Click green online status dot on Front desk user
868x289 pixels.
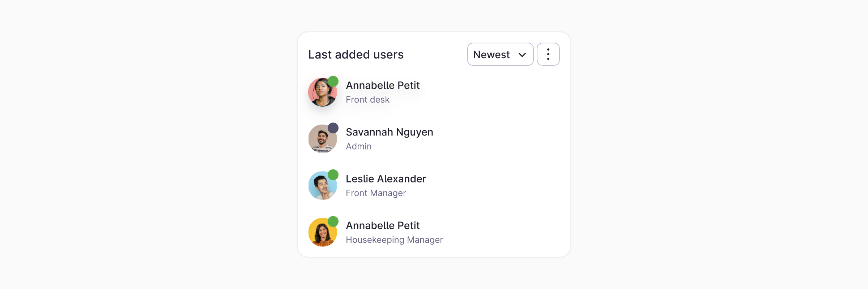pos(333,81)
